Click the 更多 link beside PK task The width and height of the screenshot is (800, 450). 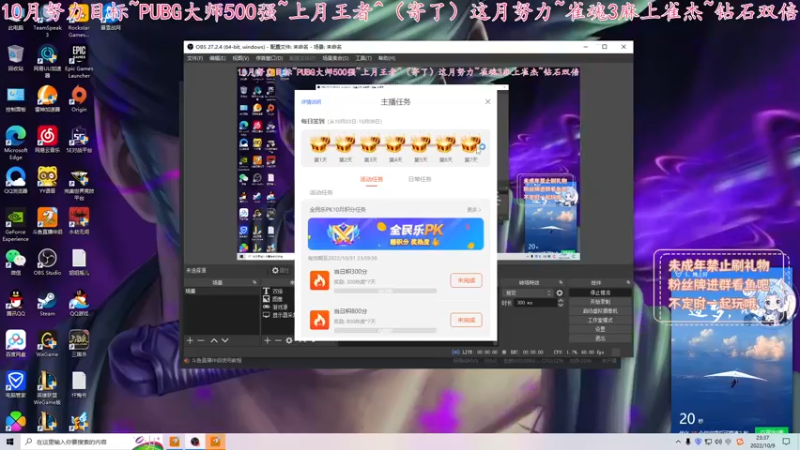coord(473,210)
